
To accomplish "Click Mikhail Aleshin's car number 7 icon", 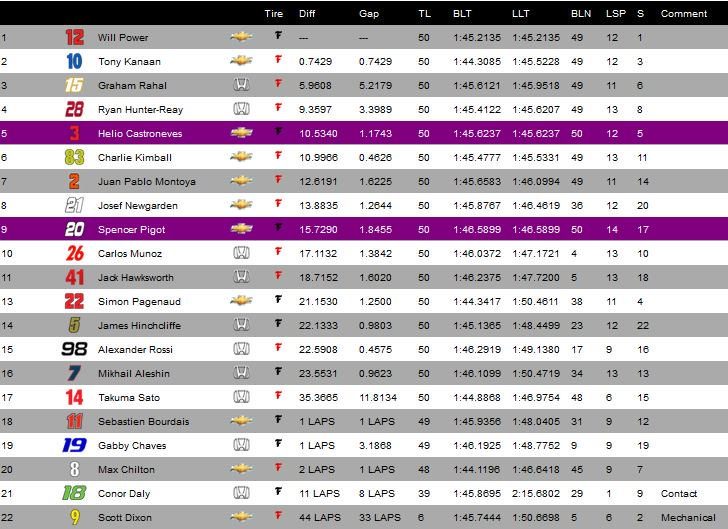I will coord(74,373).
